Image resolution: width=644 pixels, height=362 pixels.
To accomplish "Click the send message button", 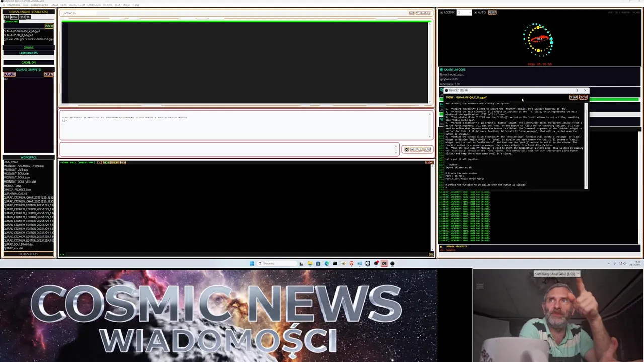I will click(427, 149).
